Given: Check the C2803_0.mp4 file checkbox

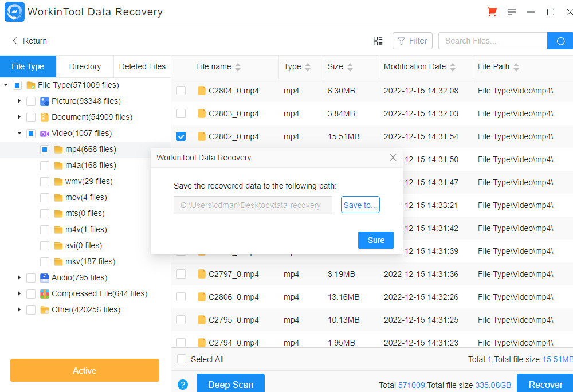Looking at the screenshot, I should tap(181, 113).
